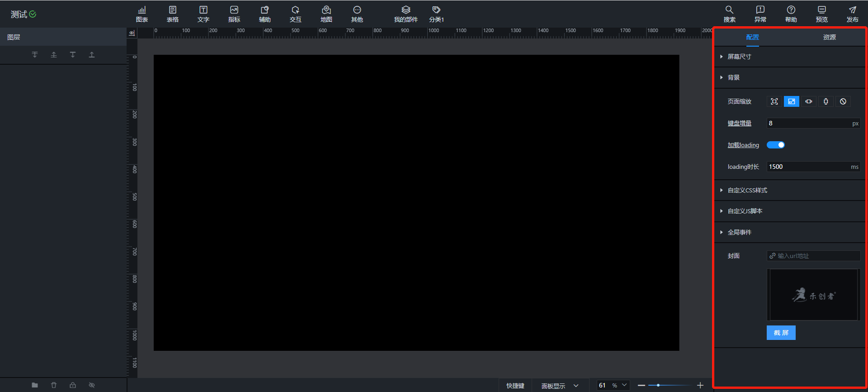Open the 地图 map components menu
The width and height of the screenshot is (868, 392).
326,14
